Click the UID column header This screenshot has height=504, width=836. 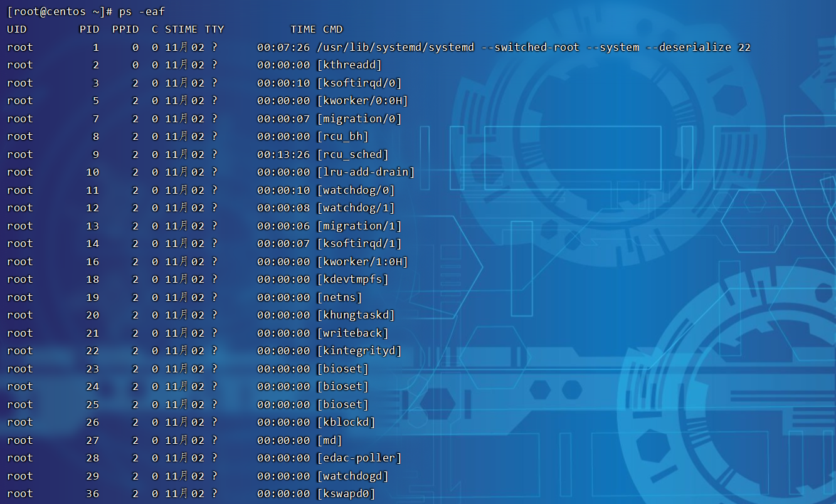pos(17,29)
